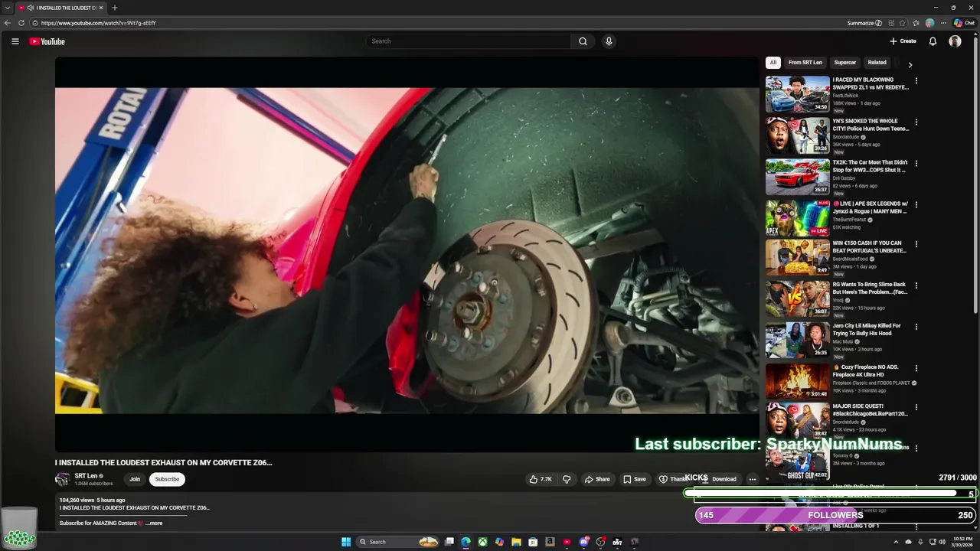Click the tab mute speaker icon
Viewport: 980px width, 551px height.
point(30,8)
